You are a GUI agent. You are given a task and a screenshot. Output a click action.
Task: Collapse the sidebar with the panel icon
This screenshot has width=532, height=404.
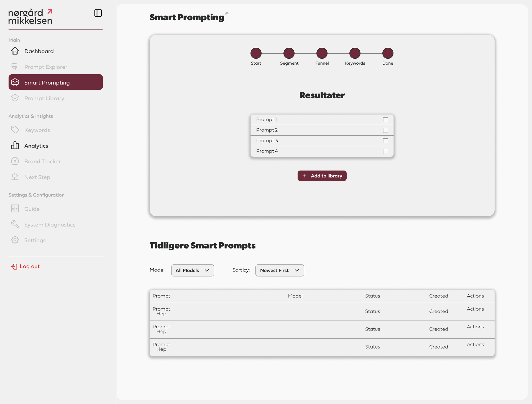click(x=98, y=13)
